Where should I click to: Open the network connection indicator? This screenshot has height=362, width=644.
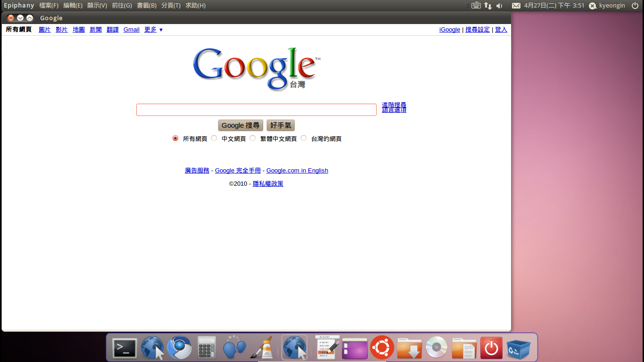click(488, 6)
